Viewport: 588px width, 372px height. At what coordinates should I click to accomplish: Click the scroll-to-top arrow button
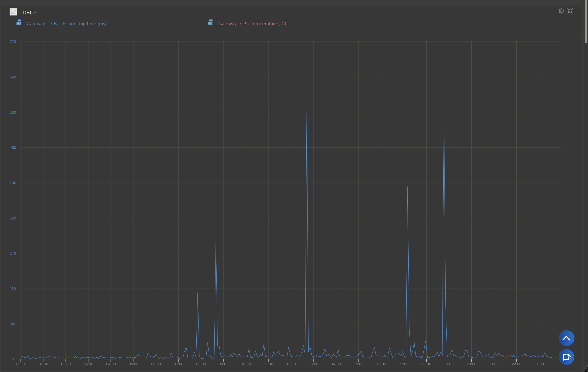(x=566, y=338)
